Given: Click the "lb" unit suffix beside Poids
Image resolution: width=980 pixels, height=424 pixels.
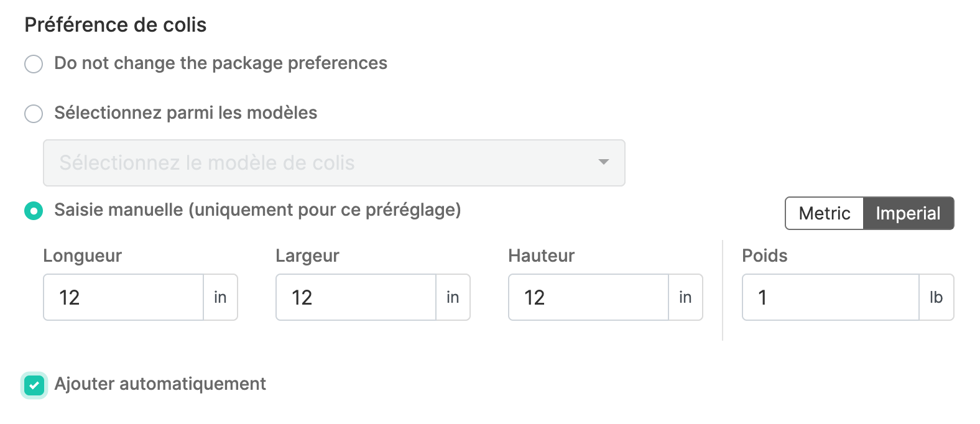Looking at the screenshot, I should pos(936,297).
